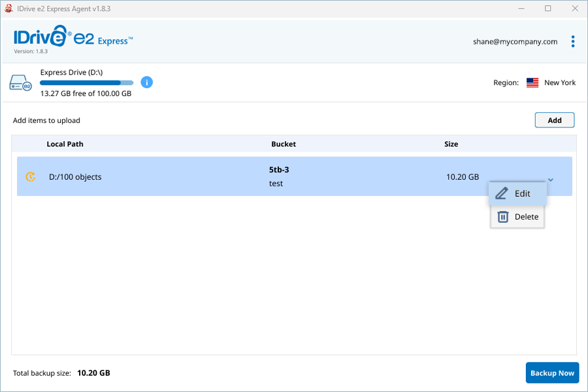Choose Delete from the context menu

coord(526,217)
